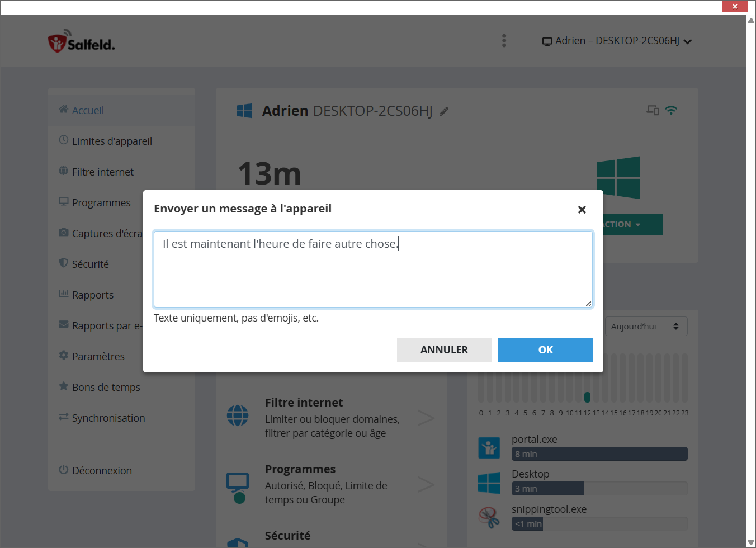The image size is (756, 548).
Task: Open the Filtre internet card title
Action: coord(304,403)
